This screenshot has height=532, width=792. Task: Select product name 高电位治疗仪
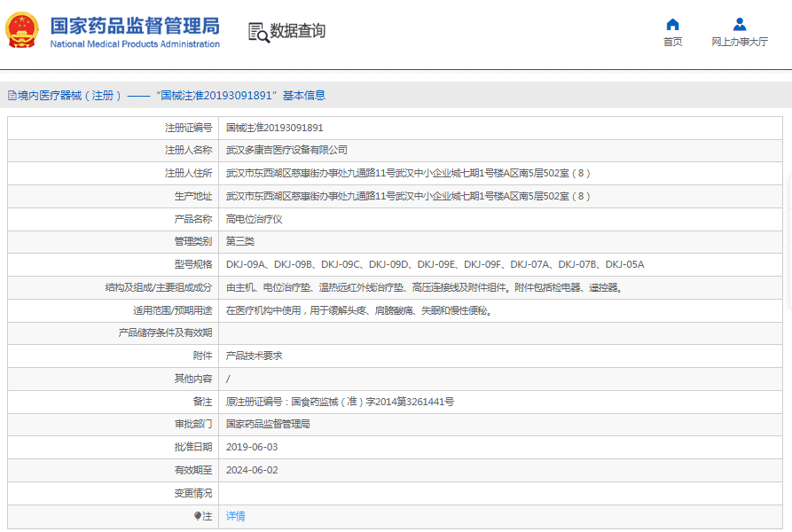[254, 219]
